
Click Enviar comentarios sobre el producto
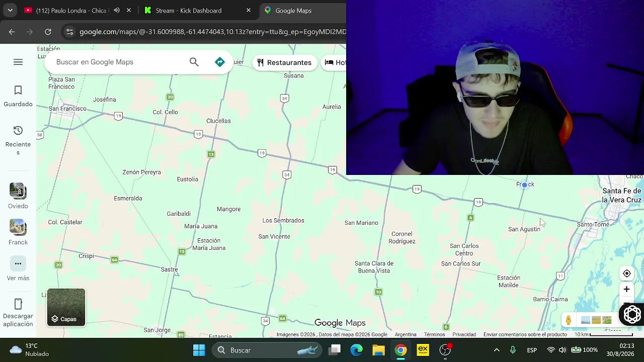coord(525,334)
